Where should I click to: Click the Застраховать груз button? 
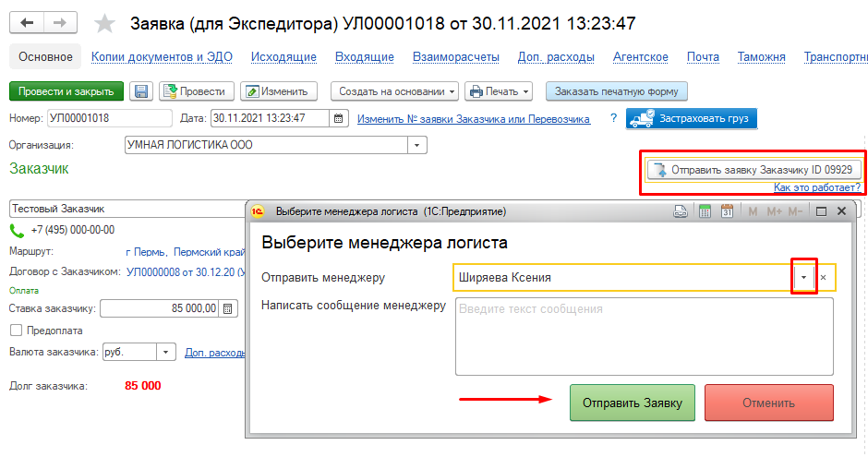tap(692, 118)
